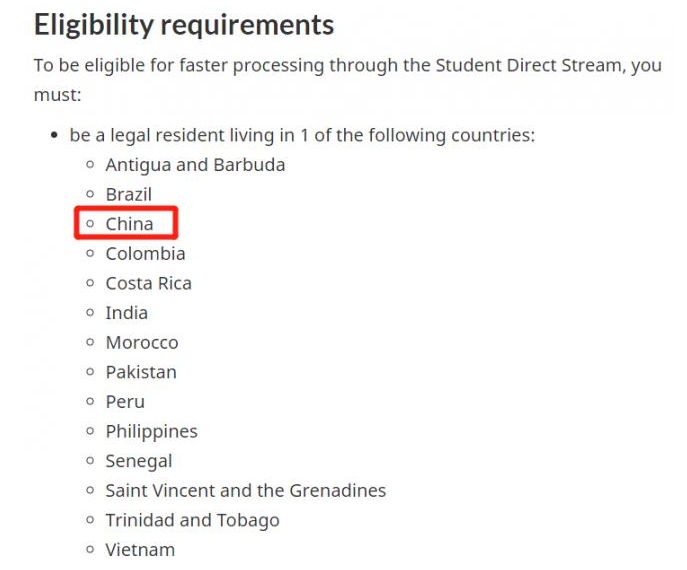Click the hollow bullet beside China
This screenshot has height=570, width=687.
pyautogui.click(x=90, y=224)
